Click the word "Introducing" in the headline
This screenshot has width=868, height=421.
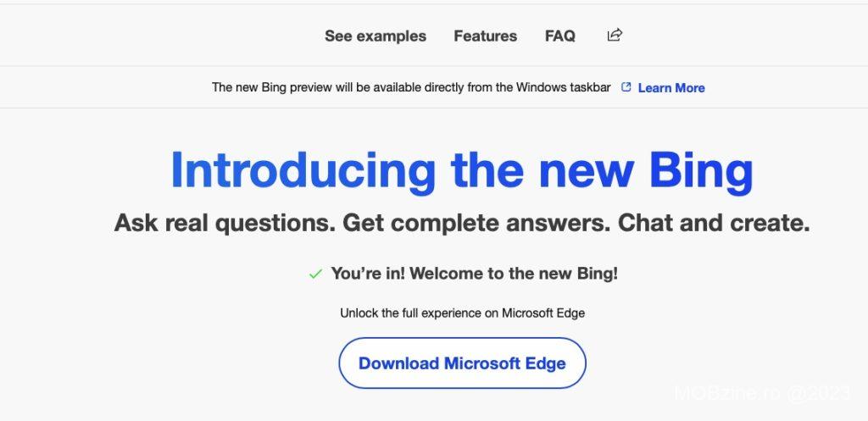303,170
